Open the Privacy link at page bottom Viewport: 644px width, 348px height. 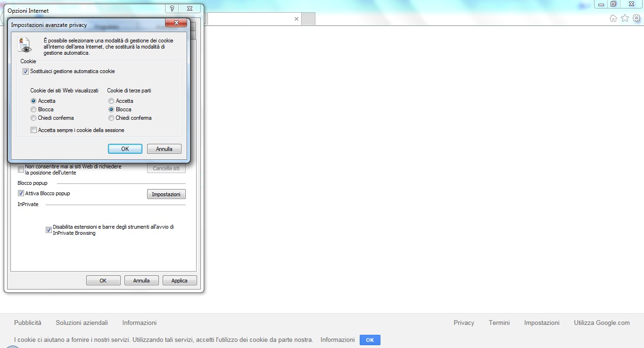[463, 323]
